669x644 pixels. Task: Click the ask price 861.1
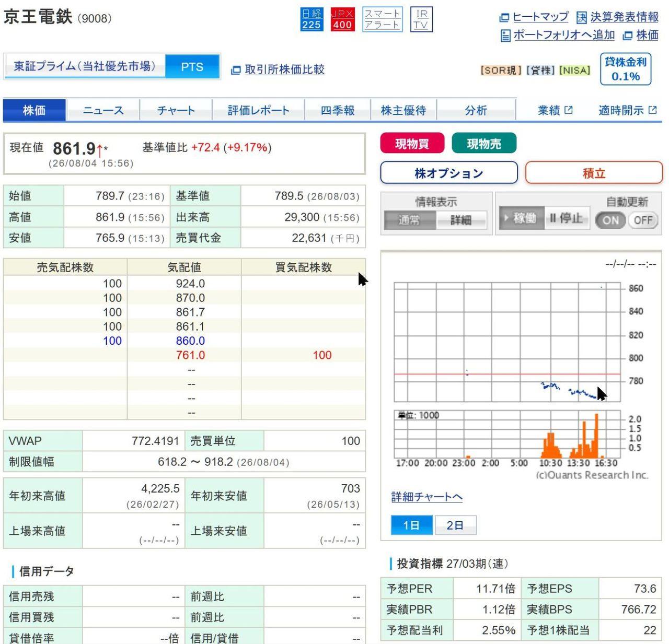click(190, 326)
